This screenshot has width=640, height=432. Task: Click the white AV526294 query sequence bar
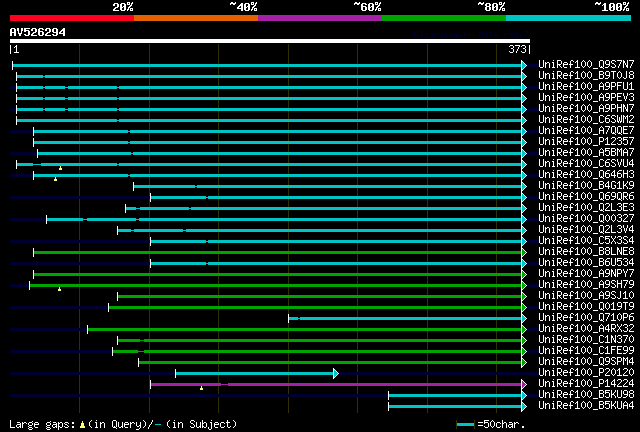point(270,41)
